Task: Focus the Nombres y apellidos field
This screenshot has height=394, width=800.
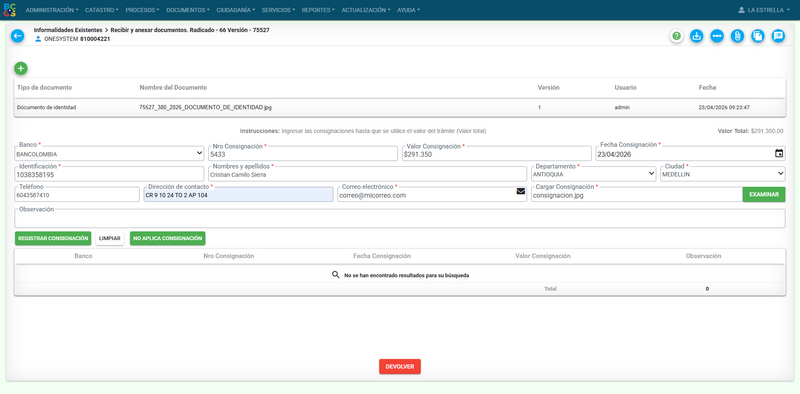Action: [367, 174]
